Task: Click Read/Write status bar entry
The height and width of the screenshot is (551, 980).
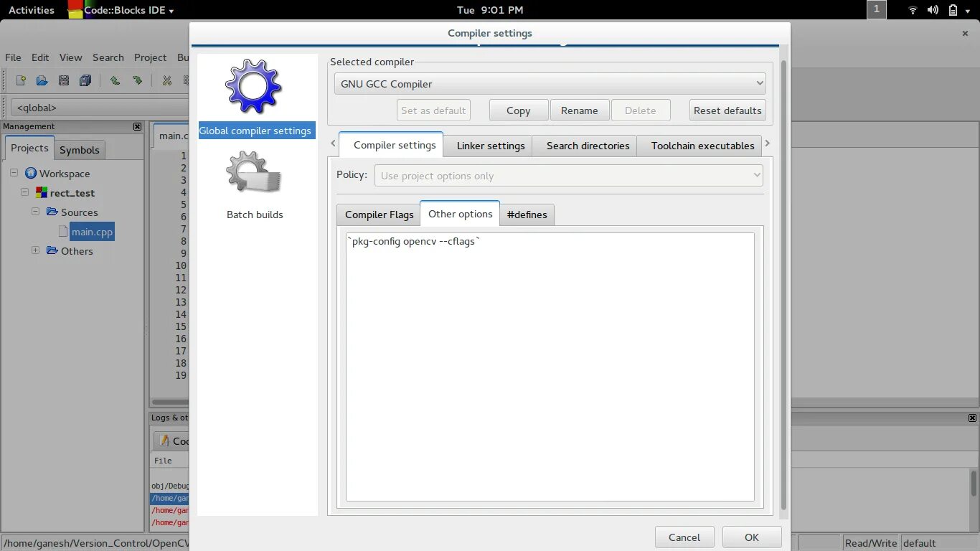Action: [870, 543]
